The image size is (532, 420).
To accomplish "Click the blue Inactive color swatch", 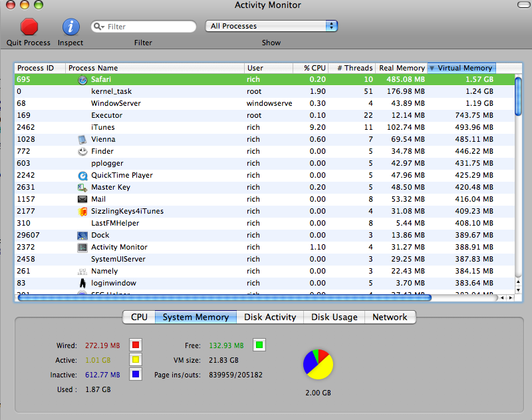I will (x=136, y=374).
